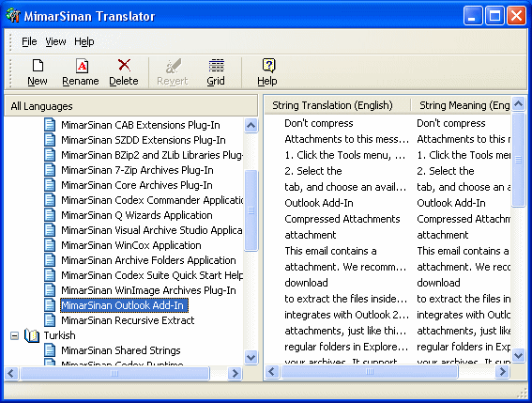
Task: Select "download" in String Translation column
Action: pos(306,283)
